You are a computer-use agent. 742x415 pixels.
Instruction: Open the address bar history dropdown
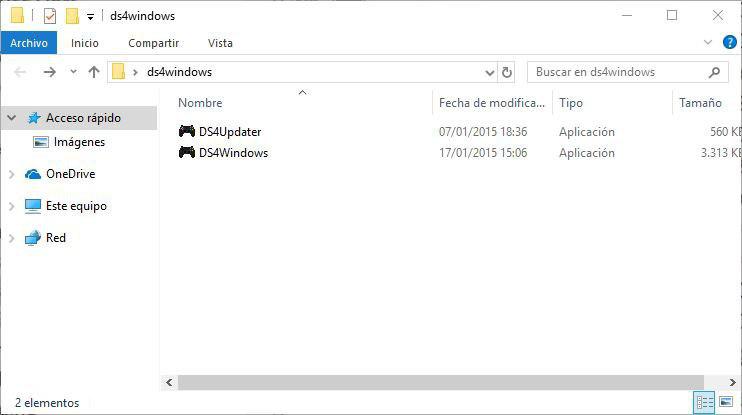489,72
